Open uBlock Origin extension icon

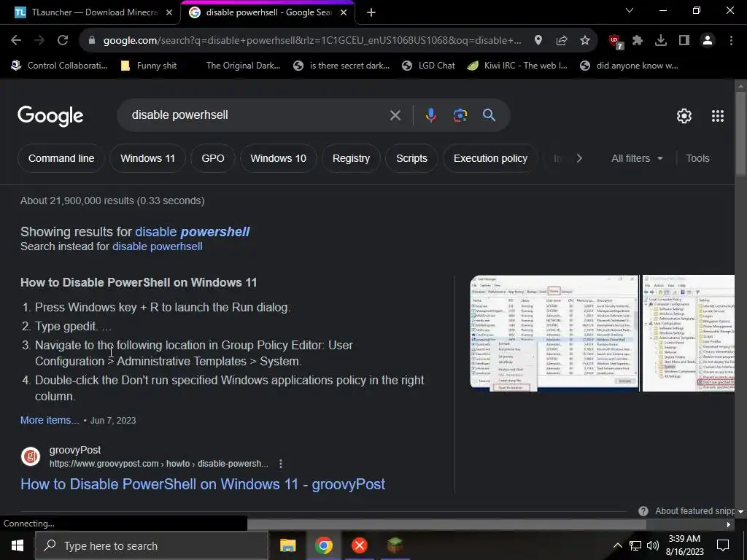click(616, 42)
